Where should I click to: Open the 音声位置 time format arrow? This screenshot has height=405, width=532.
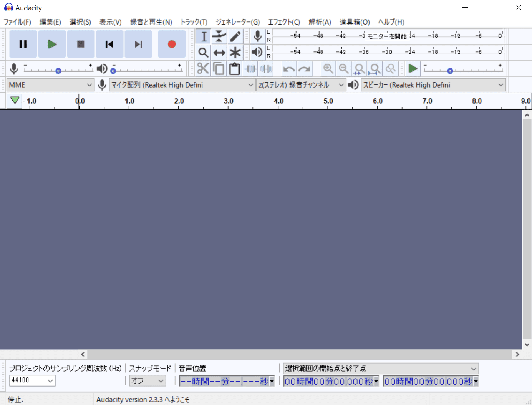coord(272,381)
